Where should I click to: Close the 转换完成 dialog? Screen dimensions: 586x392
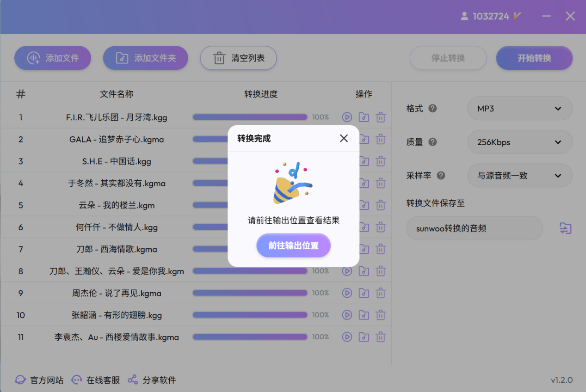[344, 138]
